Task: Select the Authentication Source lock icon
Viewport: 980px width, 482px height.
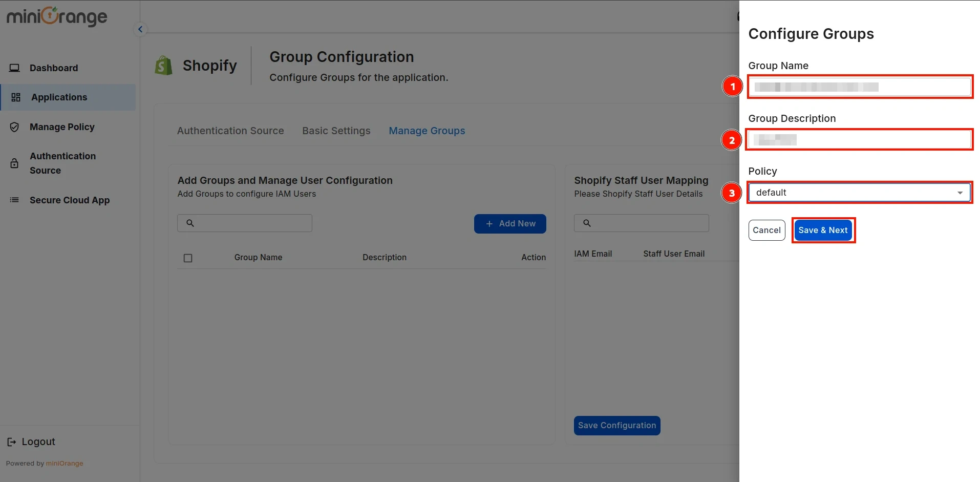Action: [x=14, y=163]
